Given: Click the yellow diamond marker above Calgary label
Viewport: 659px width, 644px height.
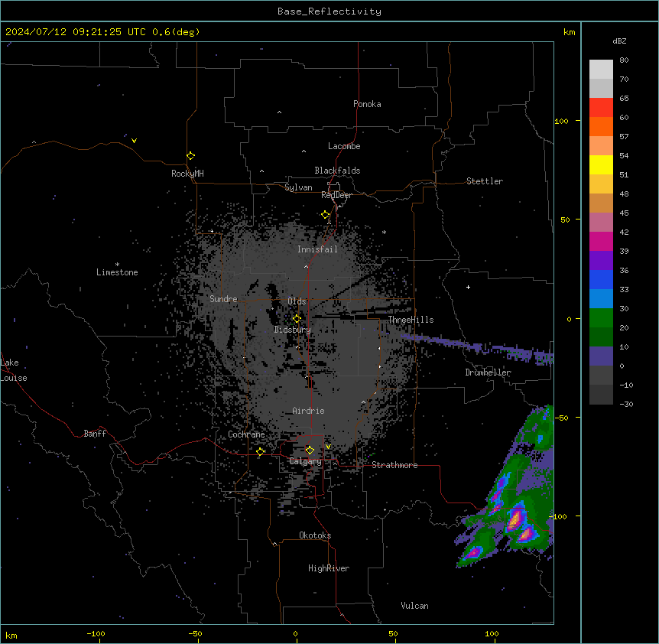Looking at the screenshot, I should pyautogui.click(x=310, y=450).
